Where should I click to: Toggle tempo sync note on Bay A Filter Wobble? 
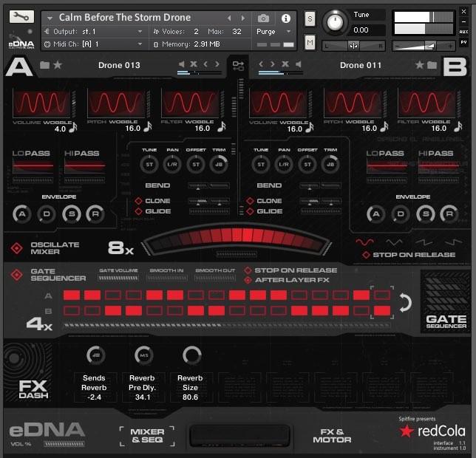click(222, 127)
